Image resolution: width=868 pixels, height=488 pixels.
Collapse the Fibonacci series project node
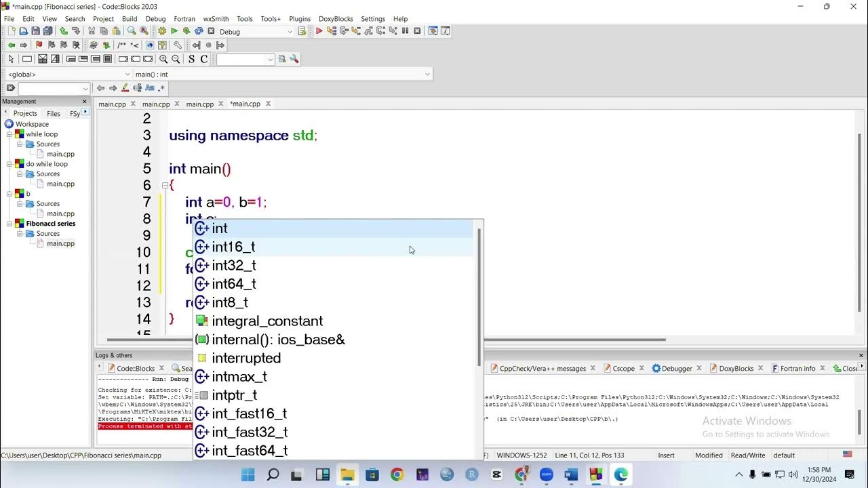(10, 224)
